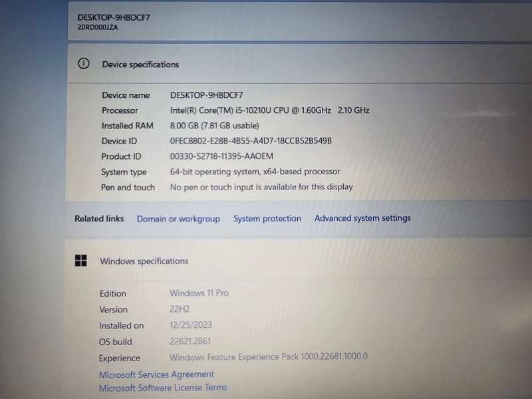Image resolution: width=532 pixels, height=399 pixels.
Task: Select the Device ID value 0FEC8802-E28B-4B55
Action: 251,140
